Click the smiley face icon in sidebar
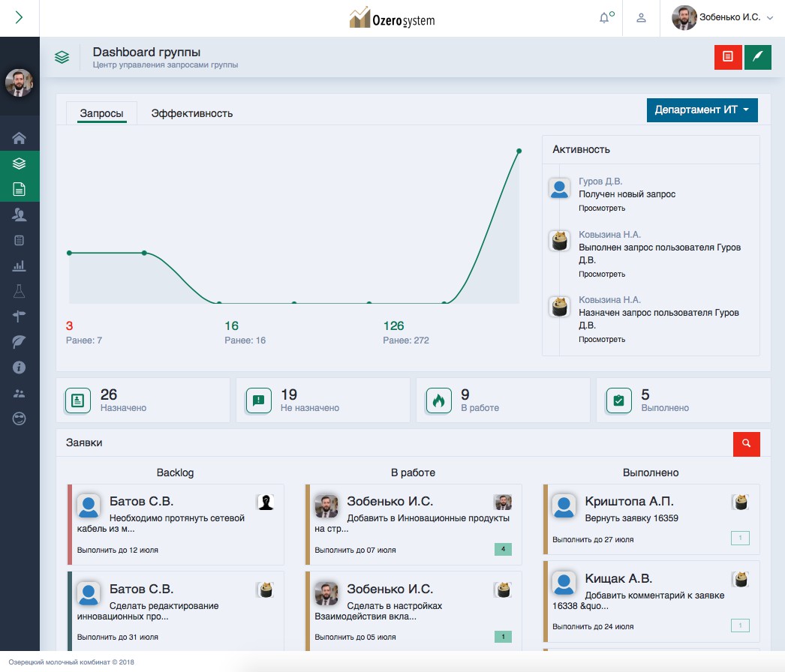Screen dimensions: 785x672 [x=19, y=418]
